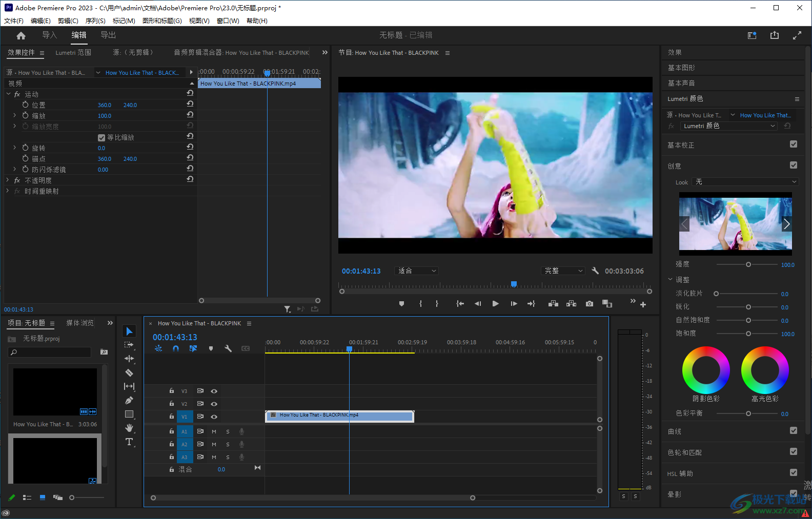
Task: Collapse the Adjustments (调整) section
Action: pos(670,279)
